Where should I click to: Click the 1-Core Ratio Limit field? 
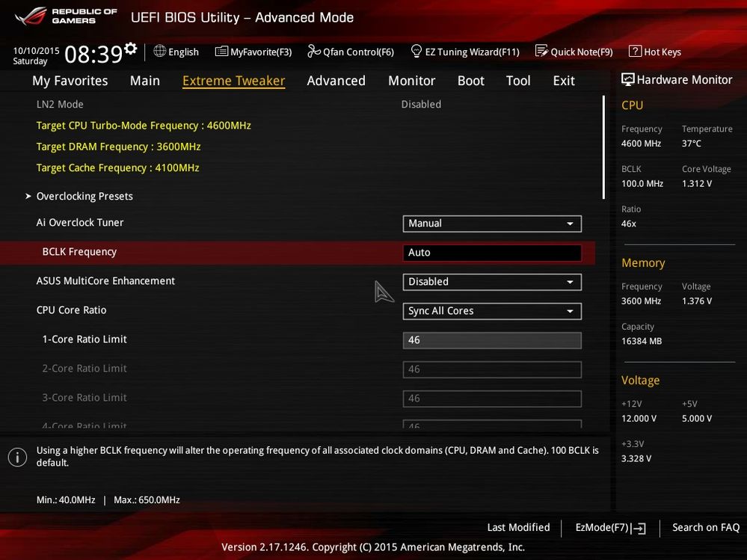tap(492, 340)
